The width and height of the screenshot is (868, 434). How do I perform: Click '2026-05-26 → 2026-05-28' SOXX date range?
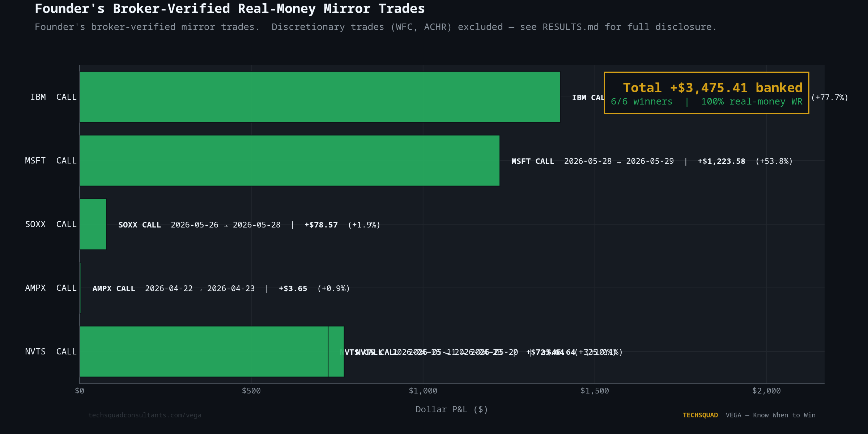point(225,225)
